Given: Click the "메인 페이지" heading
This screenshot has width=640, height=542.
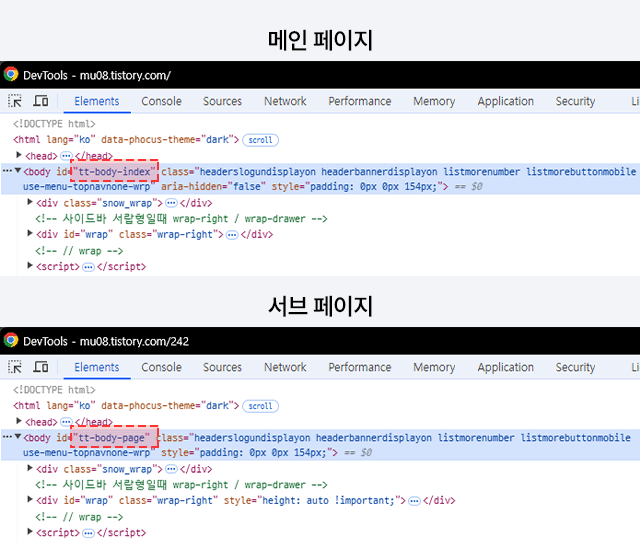Looking at the screenshot, I should click(x=320, y=40).
